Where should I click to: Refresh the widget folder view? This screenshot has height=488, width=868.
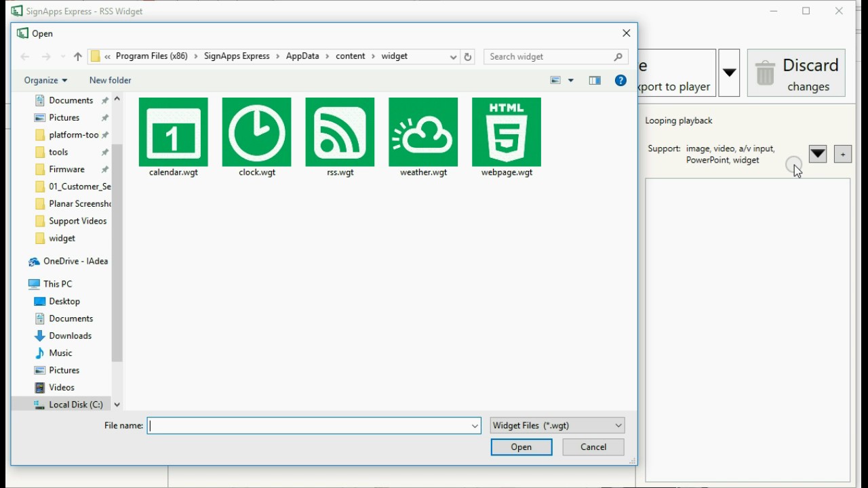click(x=468, y=57)
